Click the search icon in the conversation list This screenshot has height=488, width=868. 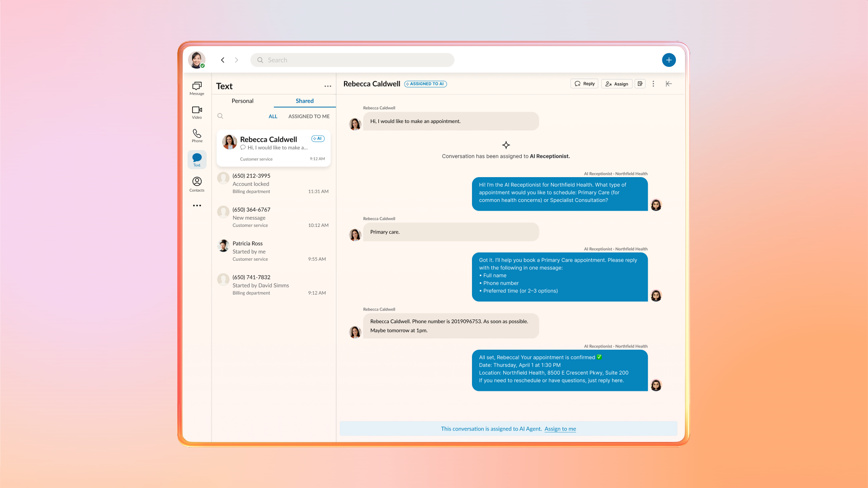(220, 116)
